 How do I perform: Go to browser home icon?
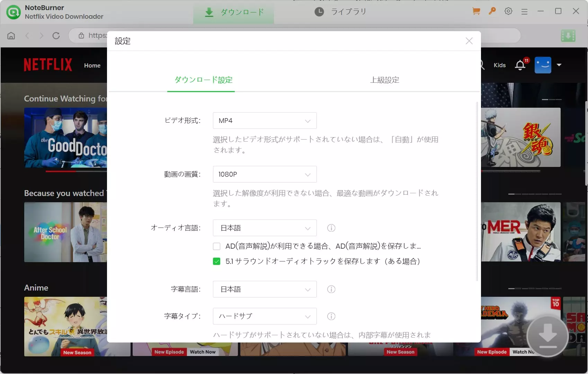click(11, 36)
